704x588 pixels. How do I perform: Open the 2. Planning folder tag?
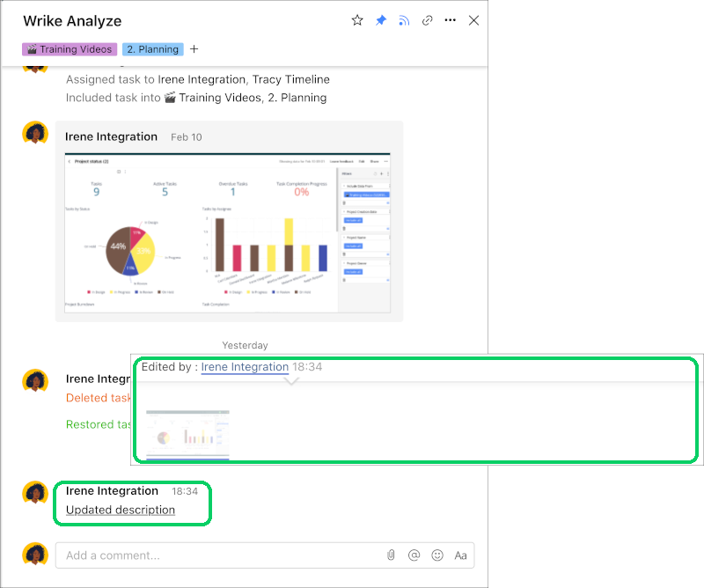(x=152, y=49)
